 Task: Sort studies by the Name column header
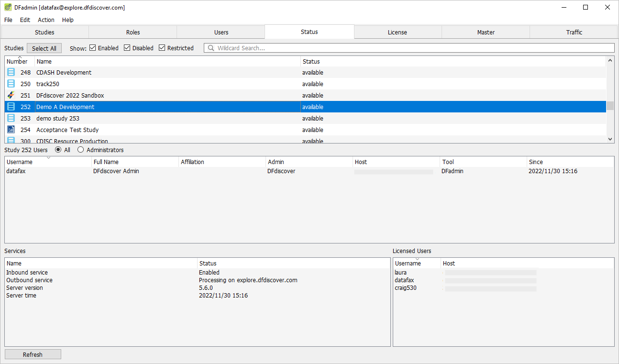(x=168, y=61)
